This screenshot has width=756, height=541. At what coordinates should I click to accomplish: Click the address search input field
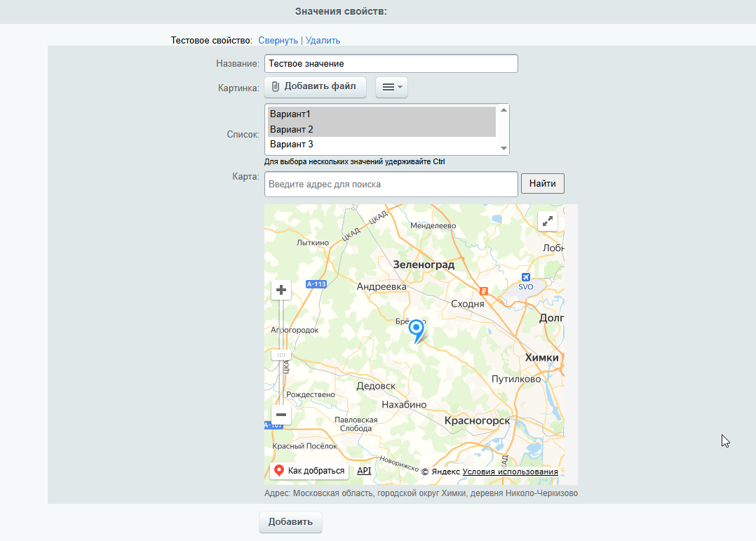[391, 185]
